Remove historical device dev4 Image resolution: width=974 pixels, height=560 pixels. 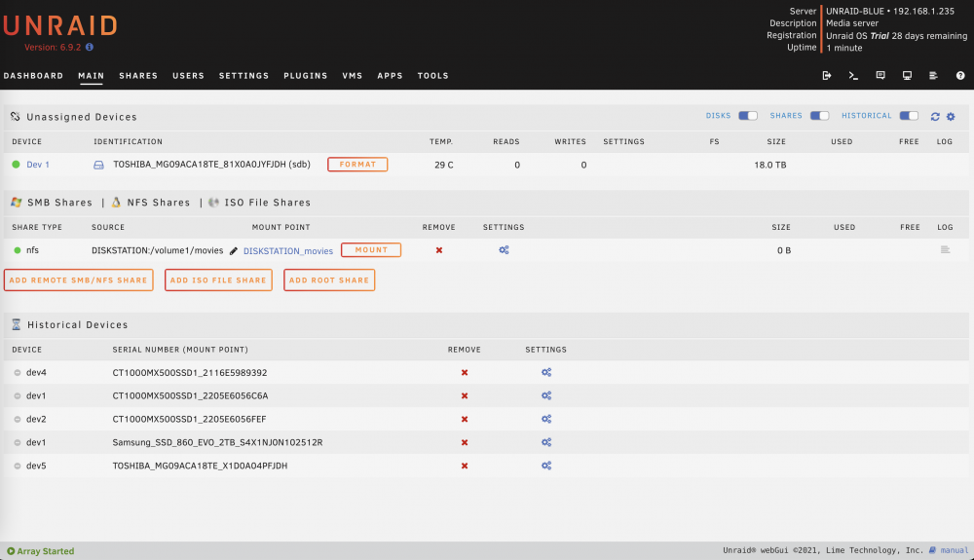[465, 372]
